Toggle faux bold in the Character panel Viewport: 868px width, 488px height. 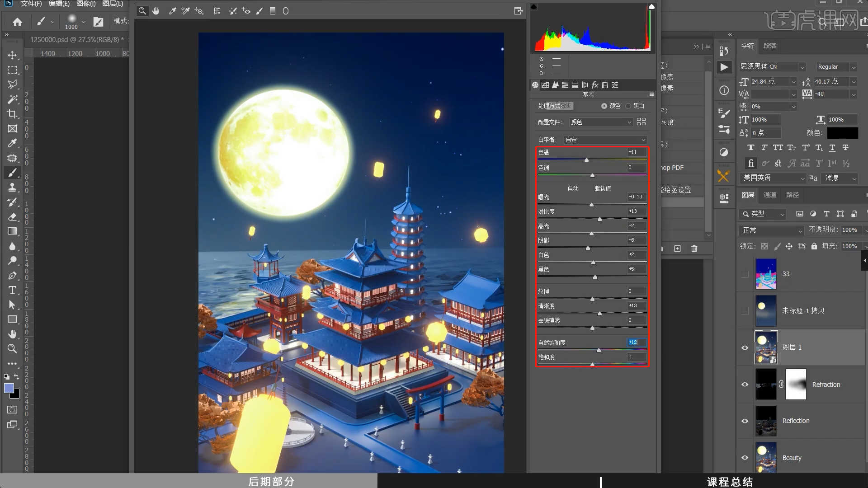tap(750, 147)
